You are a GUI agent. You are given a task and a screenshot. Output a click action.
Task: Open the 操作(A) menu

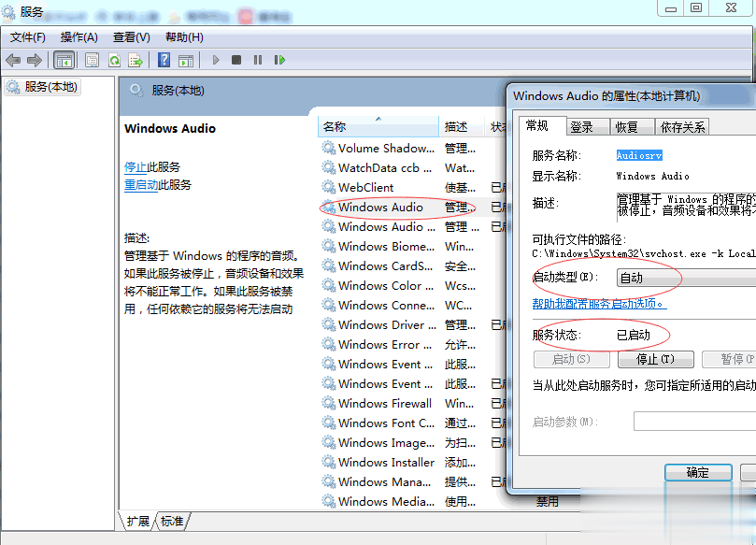pos(79,37)
